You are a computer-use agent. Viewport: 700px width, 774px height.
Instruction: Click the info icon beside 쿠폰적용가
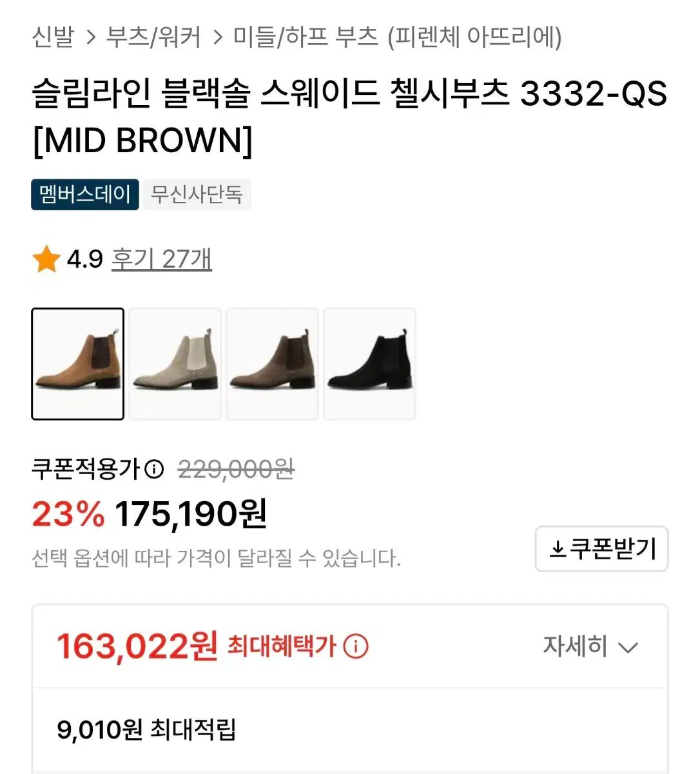[155, 469]
